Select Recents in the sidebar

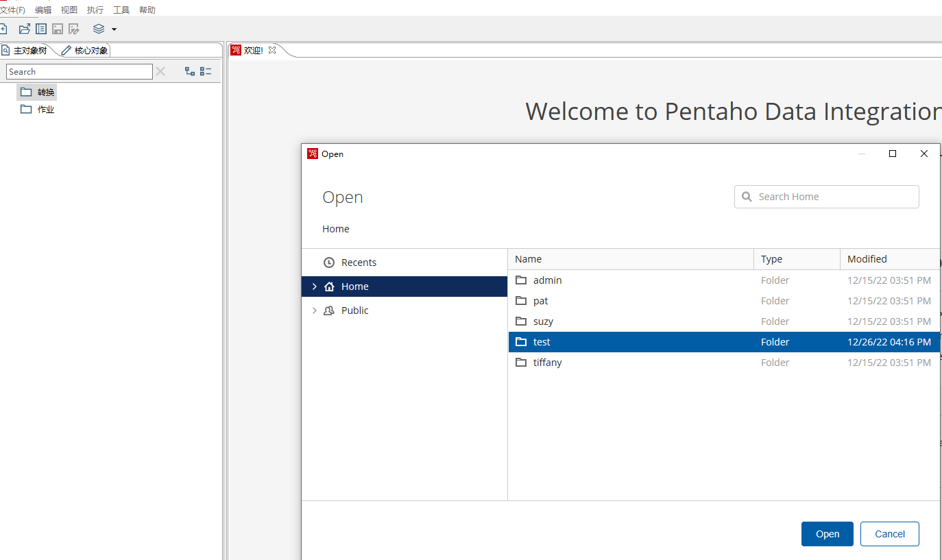(359, 263)
